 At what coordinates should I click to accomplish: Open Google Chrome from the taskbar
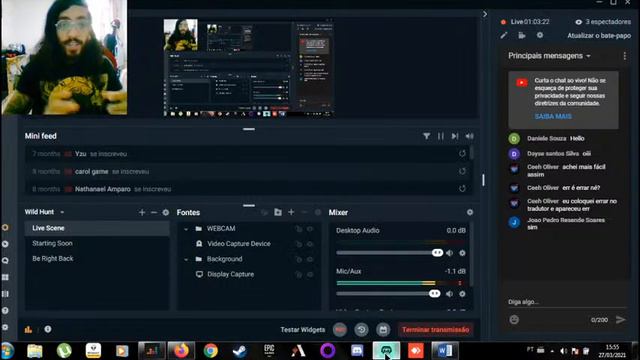click(x=211, y=351)
